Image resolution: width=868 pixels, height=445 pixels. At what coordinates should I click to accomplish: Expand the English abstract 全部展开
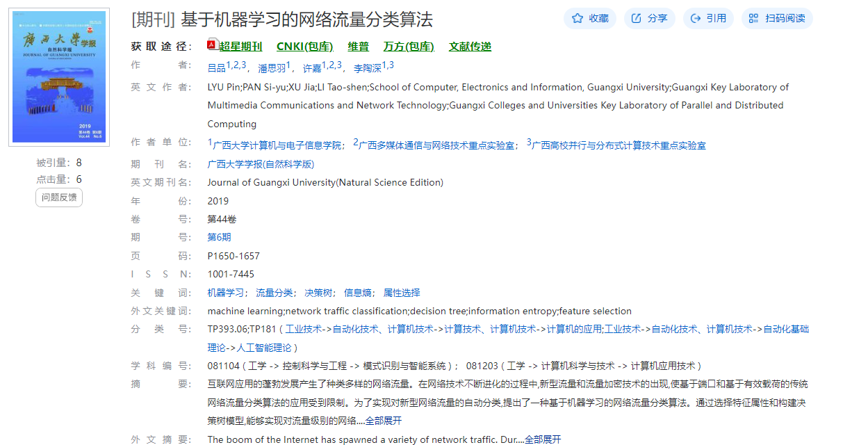coord(543,439)
